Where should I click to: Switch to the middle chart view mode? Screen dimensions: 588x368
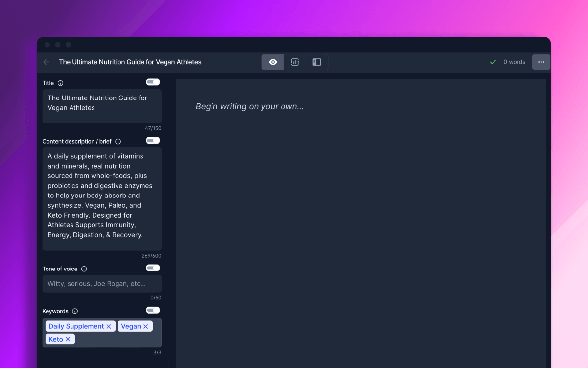click(x=295, y=62)
